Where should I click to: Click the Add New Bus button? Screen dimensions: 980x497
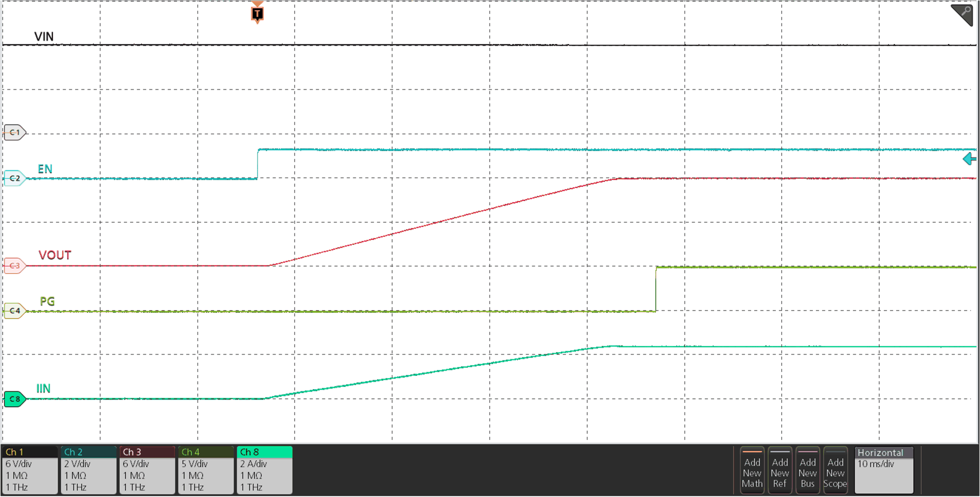click(808, 470)
